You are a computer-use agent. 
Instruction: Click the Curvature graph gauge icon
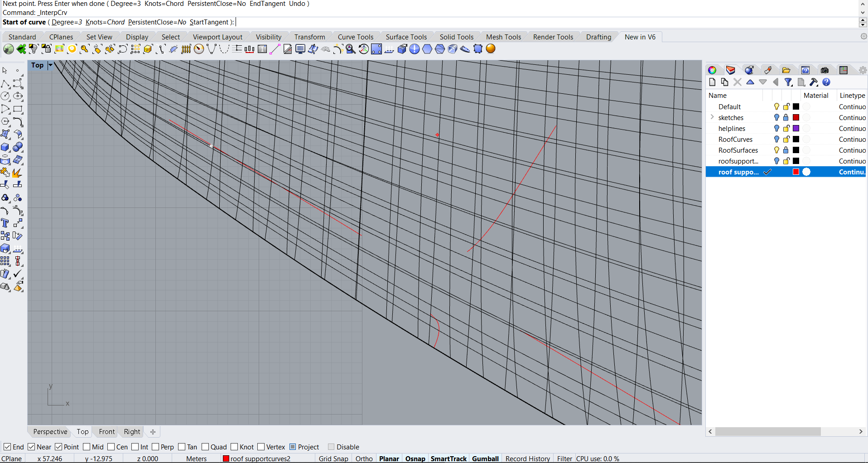(x=199, y=49)
